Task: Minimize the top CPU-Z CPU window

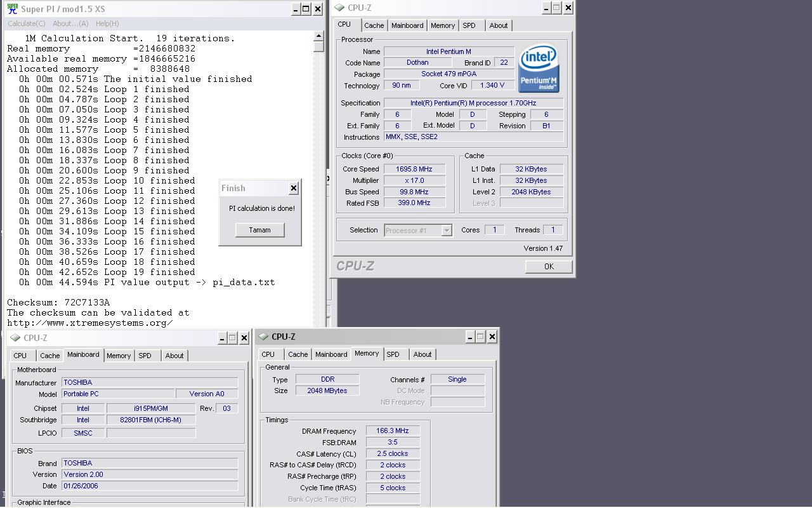Action: pyautogui.click(x=546, y=8)
